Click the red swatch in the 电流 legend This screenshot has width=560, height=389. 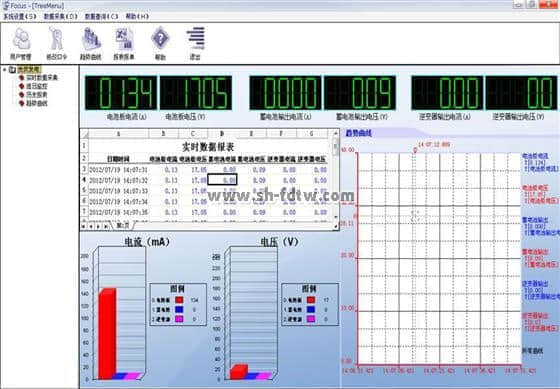click(x=179, y=300)
